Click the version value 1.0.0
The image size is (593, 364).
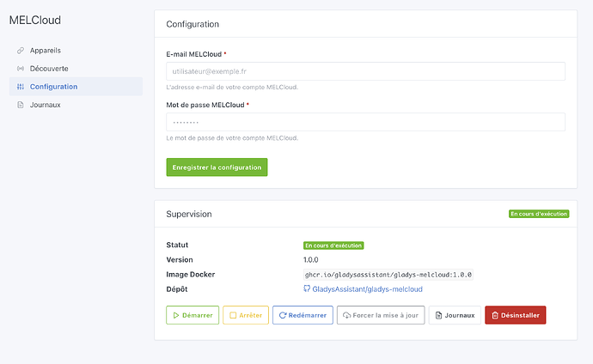point(311,260)
